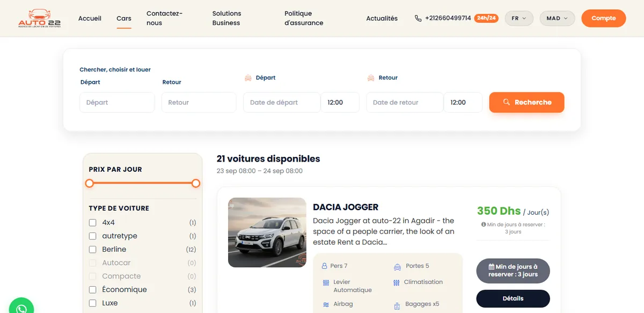Open the return time 12:00 selector
Screen dimensions: 644x313
click(x=463, y=103)
